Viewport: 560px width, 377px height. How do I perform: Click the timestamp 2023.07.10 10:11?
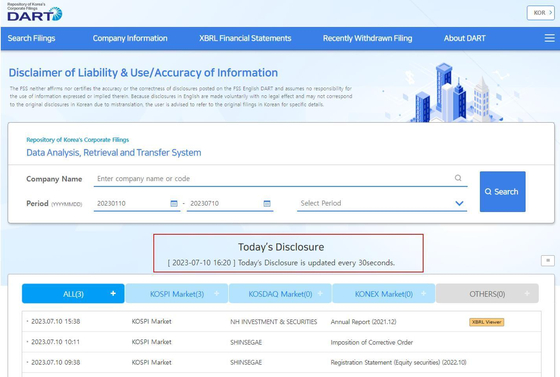[56, 342]
